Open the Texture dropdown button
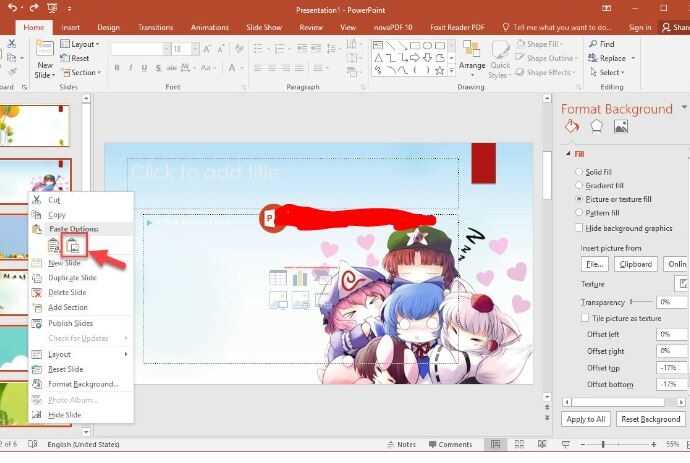The width and height of the screenshot is (690, 463). coord(682,284)
